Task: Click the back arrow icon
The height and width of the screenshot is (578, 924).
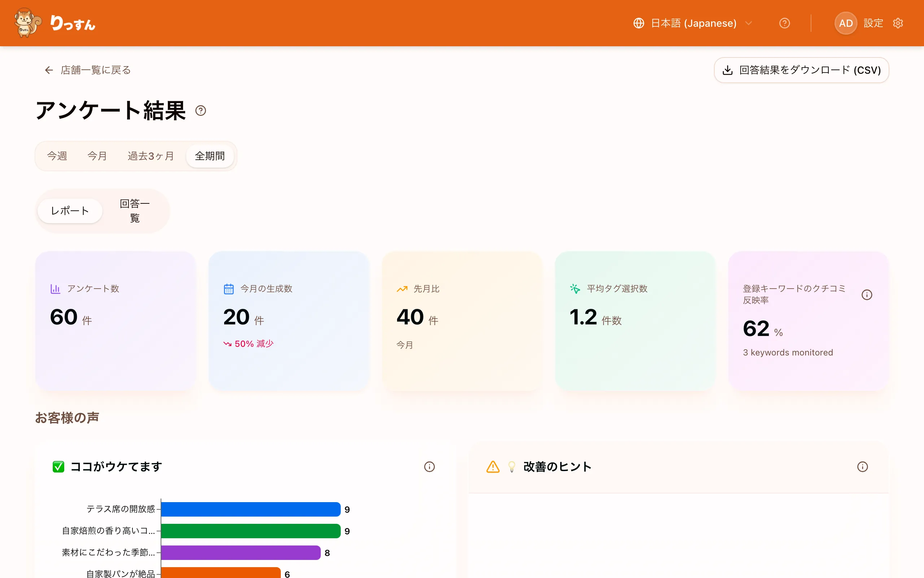Action: coord(49,70)
